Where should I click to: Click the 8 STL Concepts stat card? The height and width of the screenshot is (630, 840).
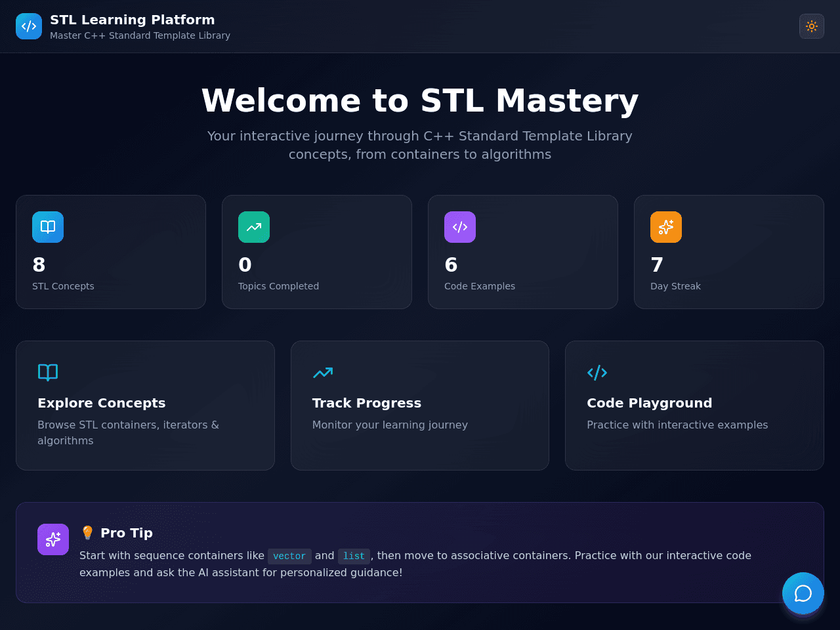tap(111, 252)
